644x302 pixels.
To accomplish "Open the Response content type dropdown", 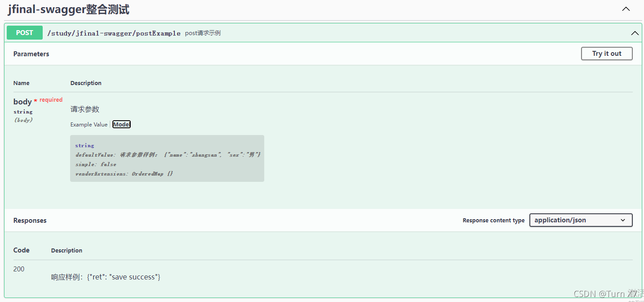I will coord(581,220).
